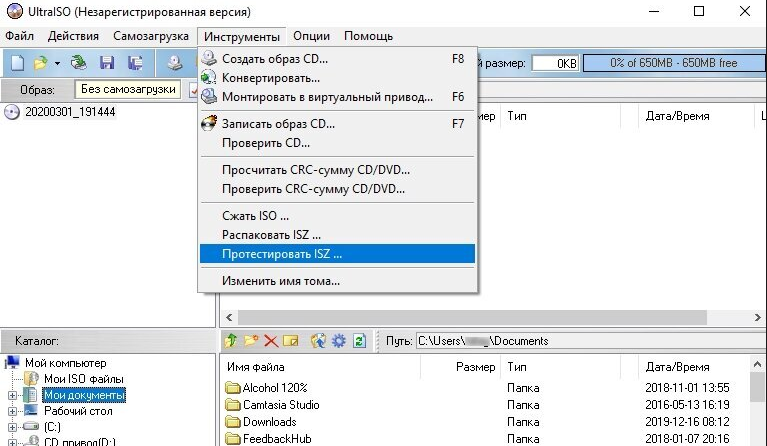Click the red X delete icon
This screenshot has width=767, height=446.
pyautogui.click(x=271, y=341)
